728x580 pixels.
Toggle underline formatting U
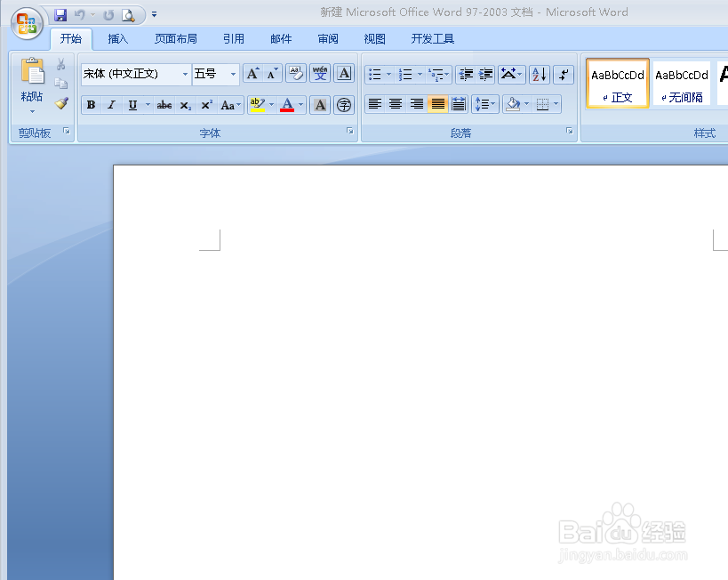(132, 105)
